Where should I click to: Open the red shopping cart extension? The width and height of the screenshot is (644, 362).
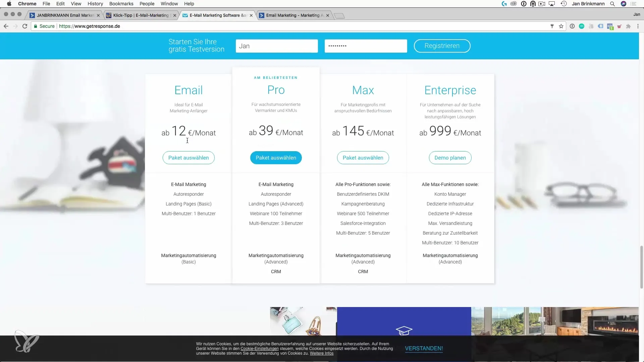pos(619,26)
